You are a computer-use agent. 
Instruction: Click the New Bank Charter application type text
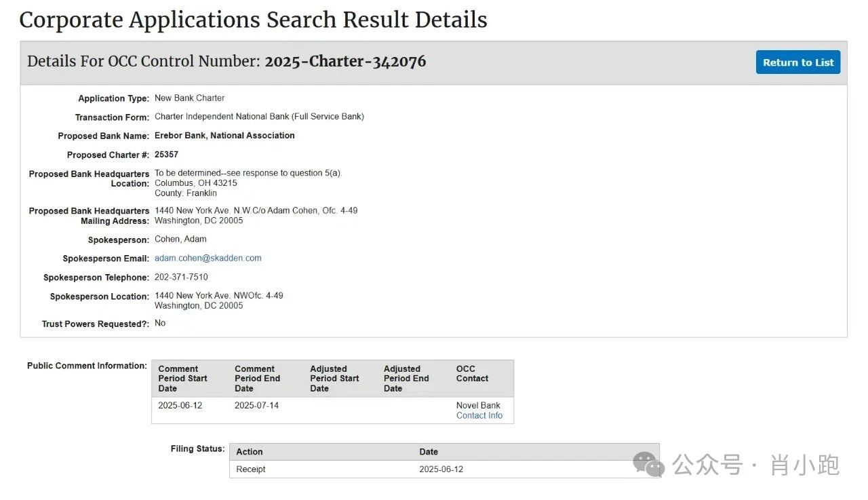click(189, 98)
